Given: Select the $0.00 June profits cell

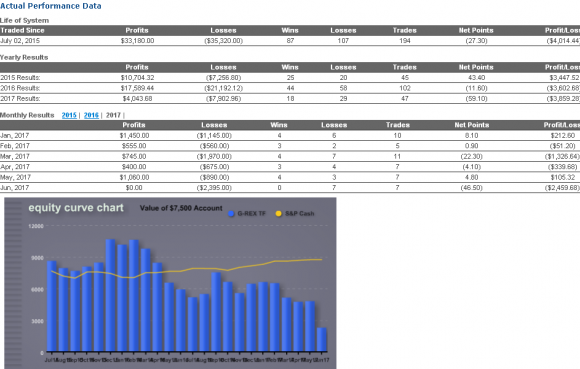Looking at the screenshot, I should tap(134, 188).
